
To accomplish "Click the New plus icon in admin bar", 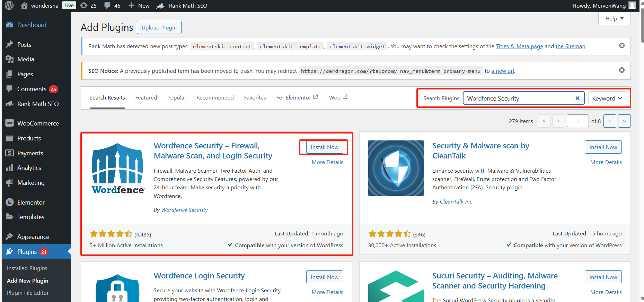I will coord(131,6).
